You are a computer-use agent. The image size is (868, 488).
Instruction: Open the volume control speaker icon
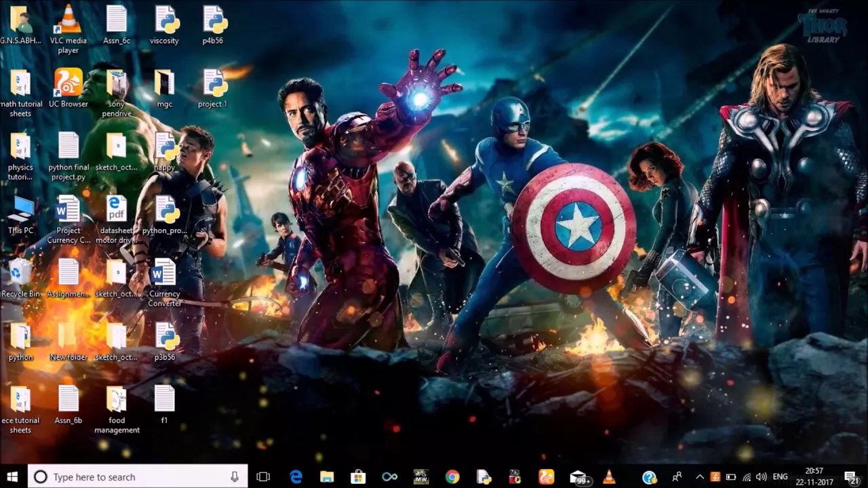(x=761, y=477)
